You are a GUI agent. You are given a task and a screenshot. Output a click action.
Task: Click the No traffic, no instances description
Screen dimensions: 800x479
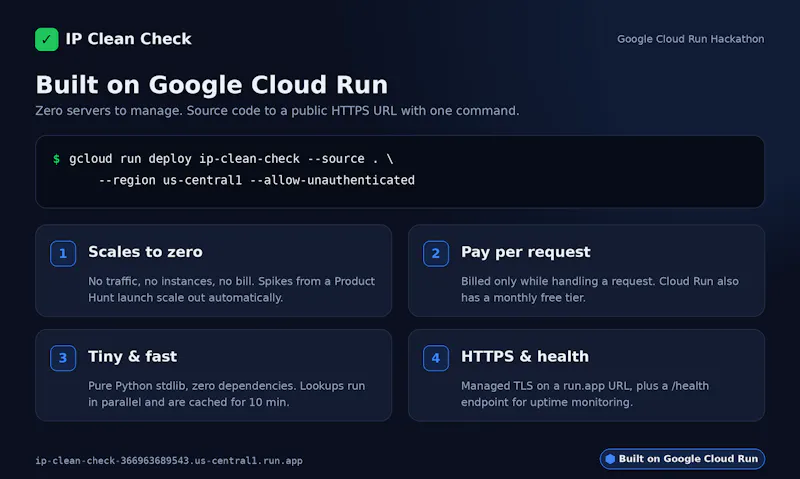[x=232, y=289]
